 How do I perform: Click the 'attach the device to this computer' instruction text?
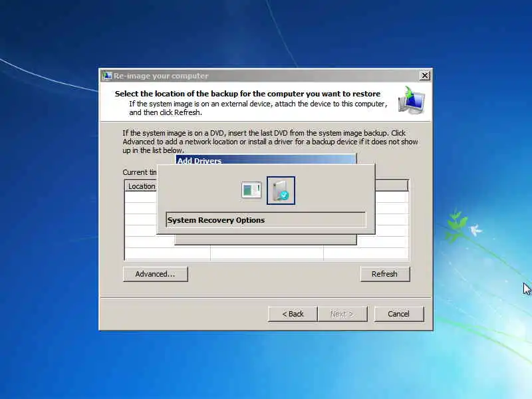(x=258, y=108)
